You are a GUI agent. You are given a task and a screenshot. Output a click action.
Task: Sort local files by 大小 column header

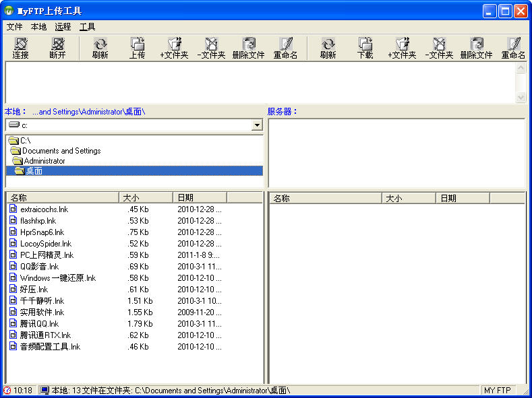coord(145,198)
